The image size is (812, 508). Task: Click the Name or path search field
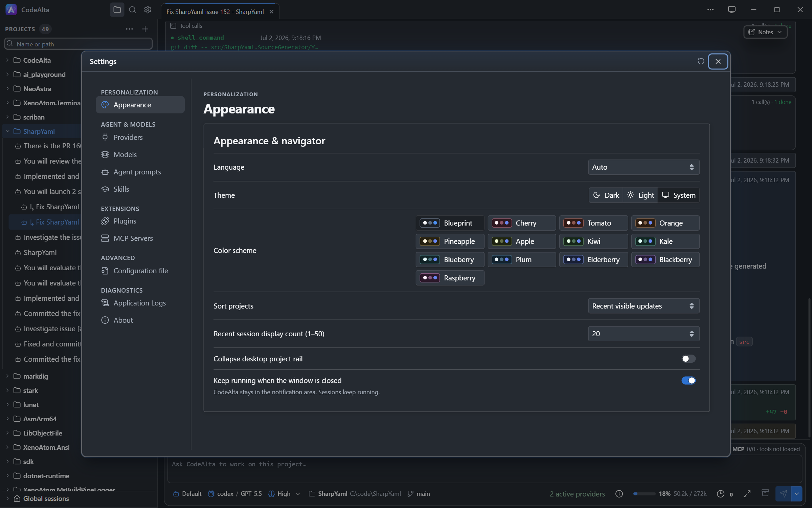[78, 44]
